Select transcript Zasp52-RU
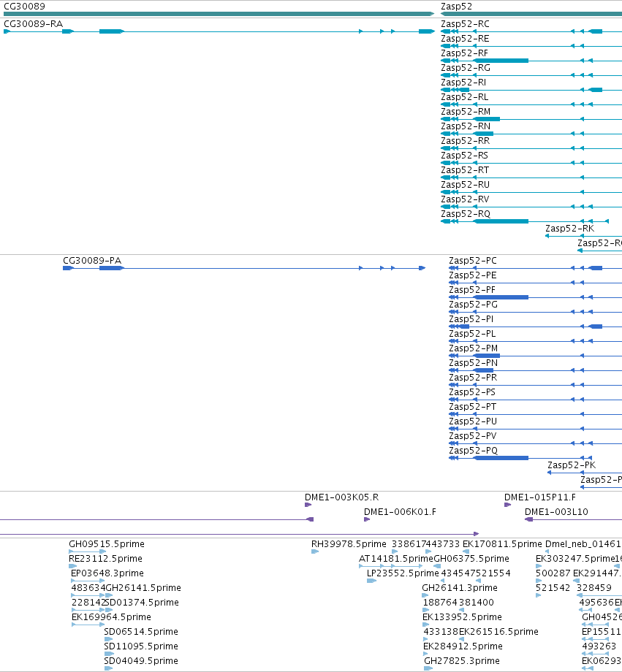 click(465, 184)
